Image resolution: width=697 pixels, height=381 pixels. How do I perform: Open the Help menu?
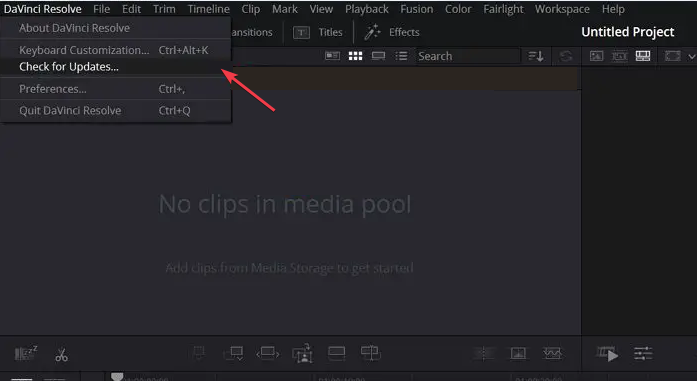(x=613, y=9)
